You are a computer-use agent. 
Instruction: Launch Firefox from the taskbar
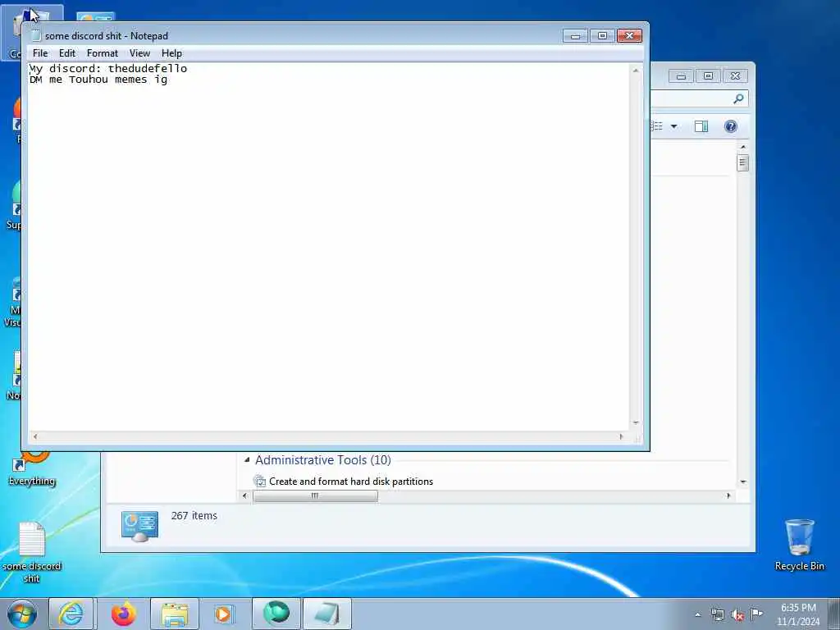124,614
